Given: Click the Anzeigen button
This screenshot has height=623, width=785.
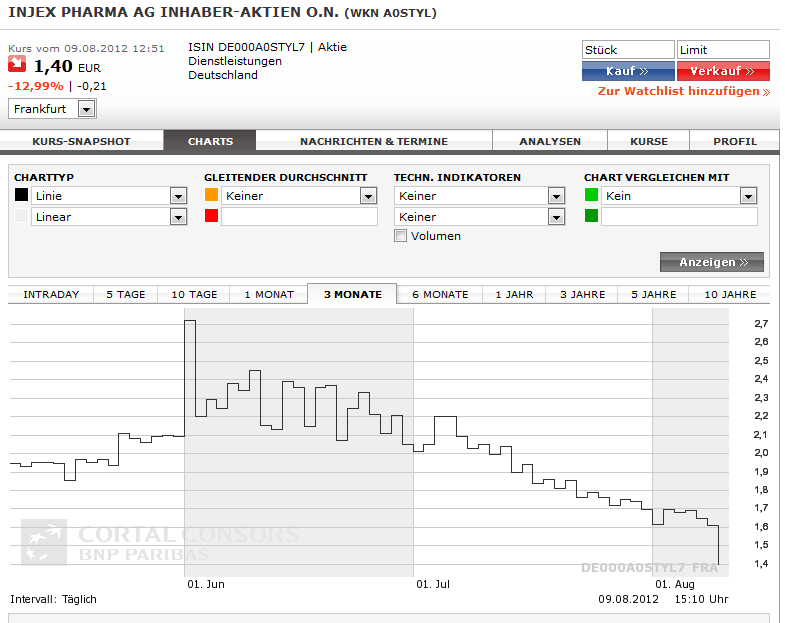Looking at the screenshot, I should pos(712,262).
